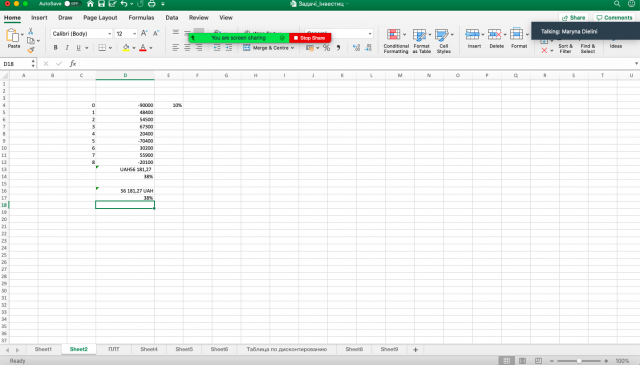Click the Save icon in title bar
Viewport: 640px width, 365px height.
coord(101,4)
